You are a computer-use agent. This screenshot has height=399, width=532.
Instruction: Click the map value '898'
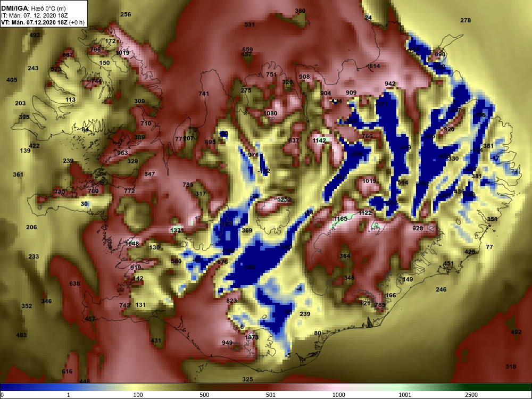click(440, 54)
